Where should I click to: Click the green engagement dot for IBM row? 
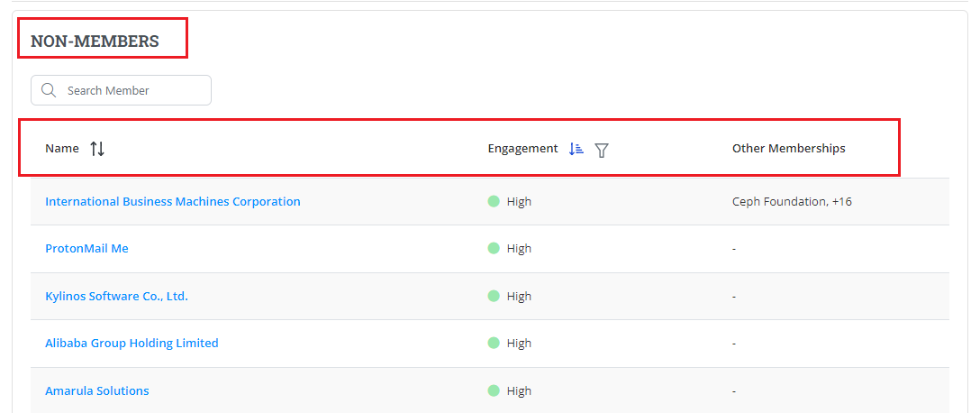[x=494, y=201]
